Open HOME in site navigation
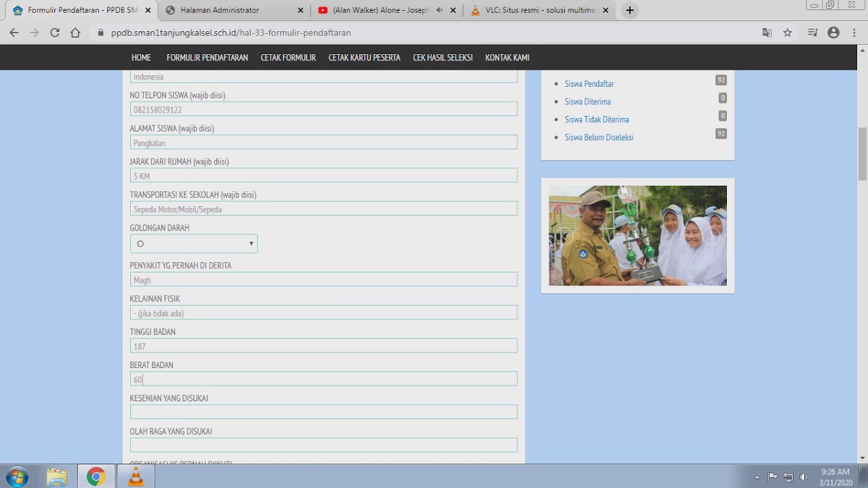Viewport: 868px width, 488px height. pyautogui.click(x=141, y=58)
